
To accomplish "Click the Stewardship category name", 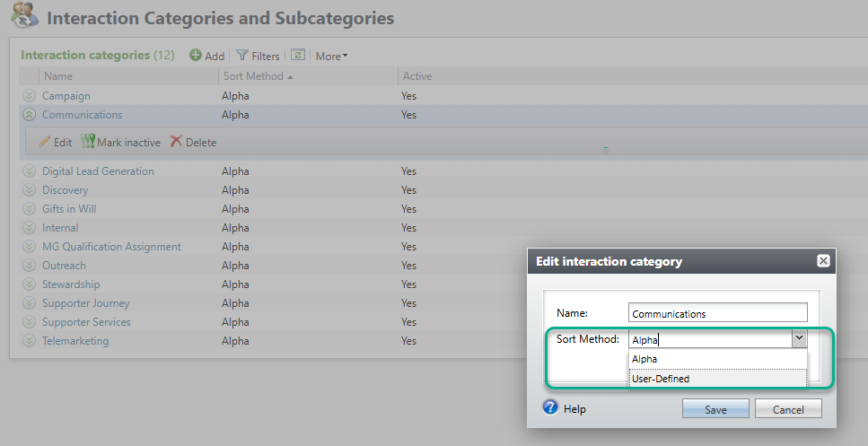I will pyautogui.click(x=71, y=284).
